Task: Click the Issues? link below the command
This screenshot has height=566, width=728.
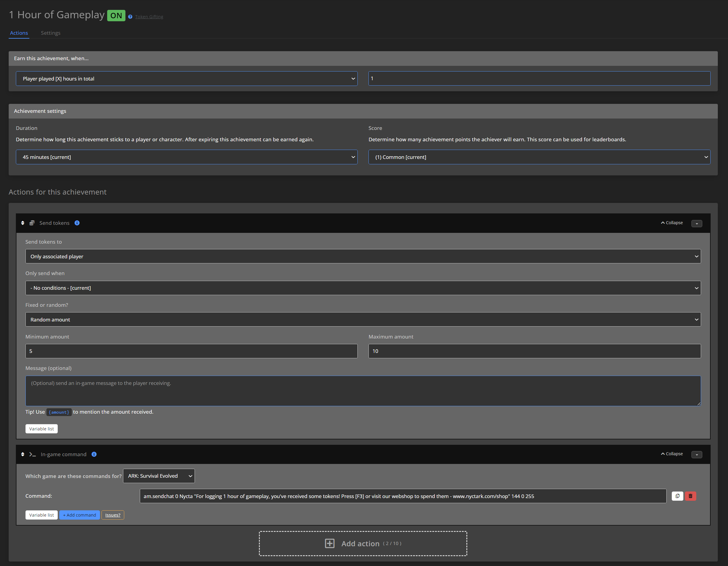Action: click(113, 515)
